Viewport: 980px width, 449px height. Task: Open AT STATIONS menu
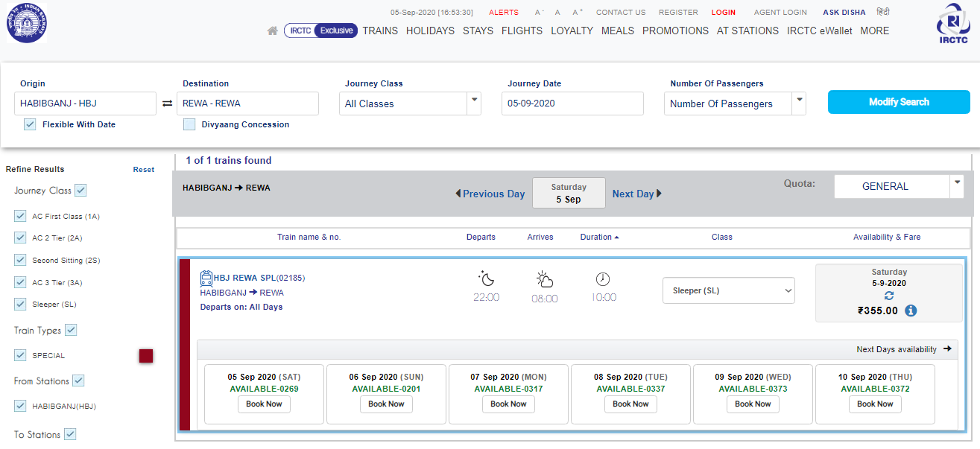(x=747, y=31)
